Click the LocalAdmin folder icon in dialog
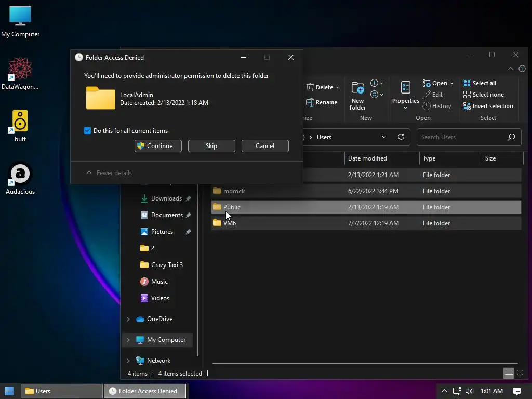The width and height of the screenshot is (532, 399). [100, 98]
